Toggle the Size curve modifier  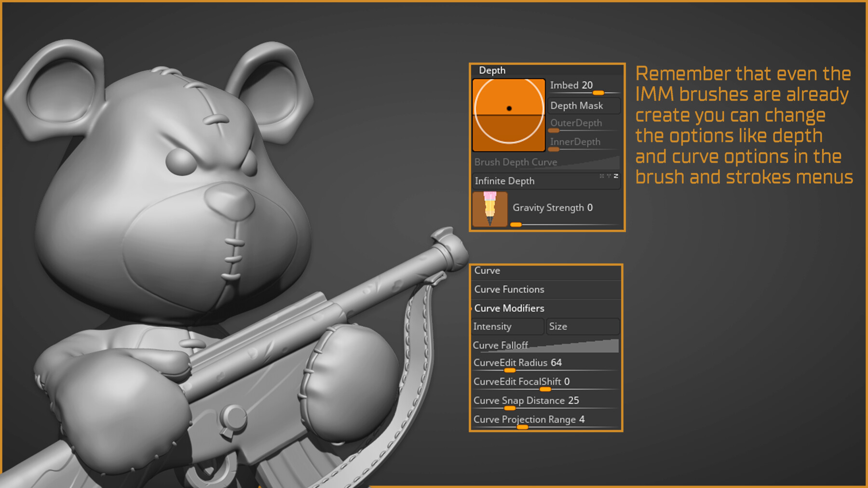pyautogui.click(x=583, y=327)
